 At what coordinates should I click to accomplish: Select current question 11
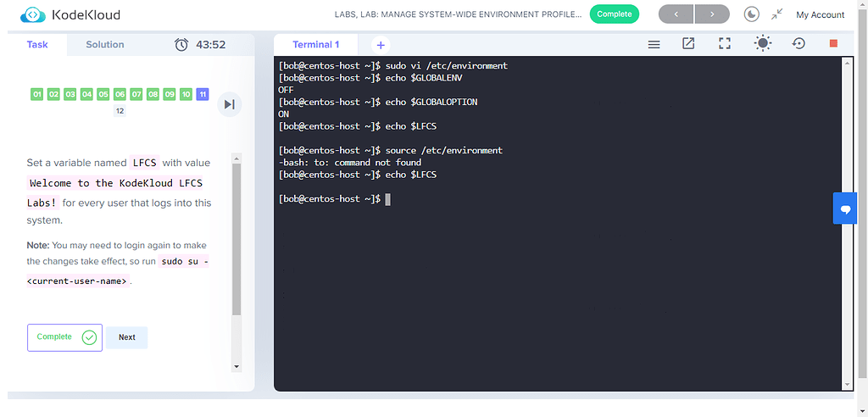tap(203, 95)
